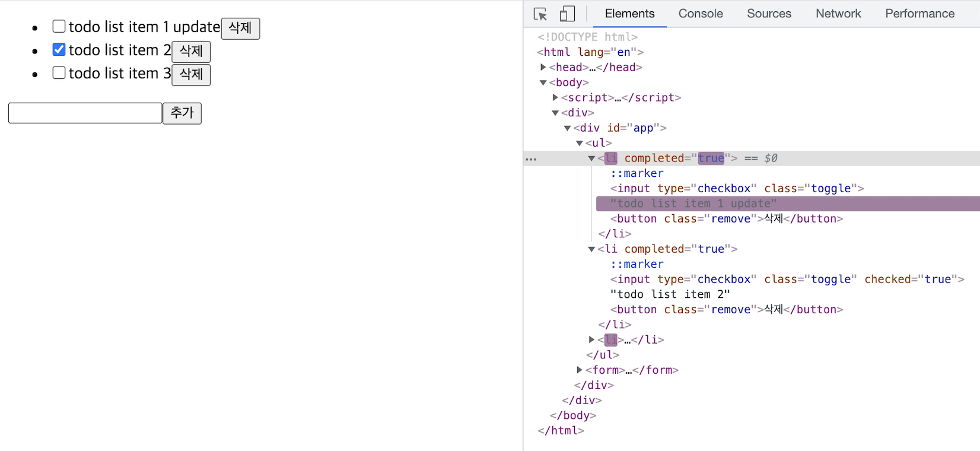Click the 추가 add button
Image resolution: width=980 pixels, height=451 pixels.
tap(182, 113)
